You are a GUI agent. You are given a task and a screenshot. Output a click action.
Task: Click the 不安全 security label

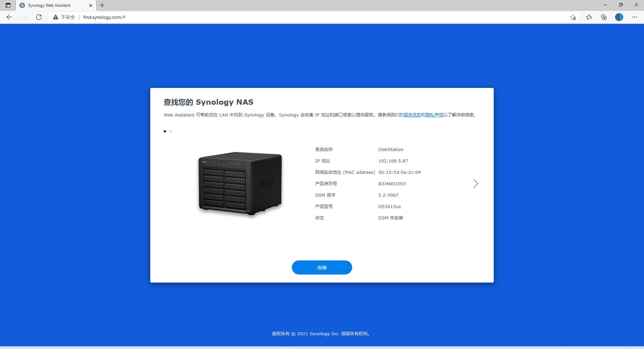[x=68, y=17]
